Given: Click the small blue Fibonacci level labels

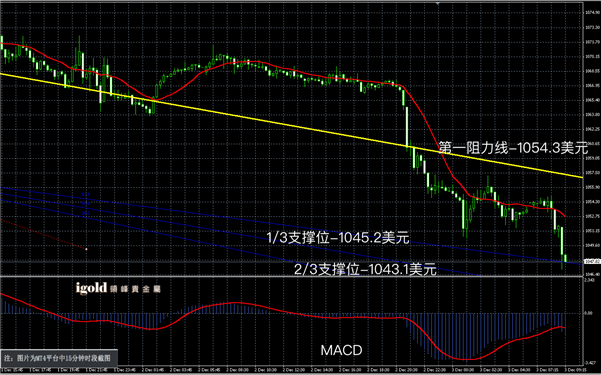Looking at the screenshot, I should pyautogui.click(x=86, y=204).
